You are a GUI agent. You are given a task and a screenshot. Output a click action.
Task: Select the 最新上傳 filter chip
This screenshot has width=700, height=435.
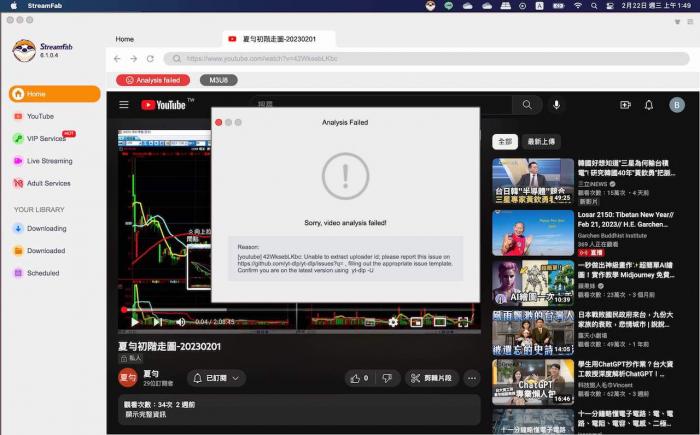pyautogui.click(x=541, y=142)
